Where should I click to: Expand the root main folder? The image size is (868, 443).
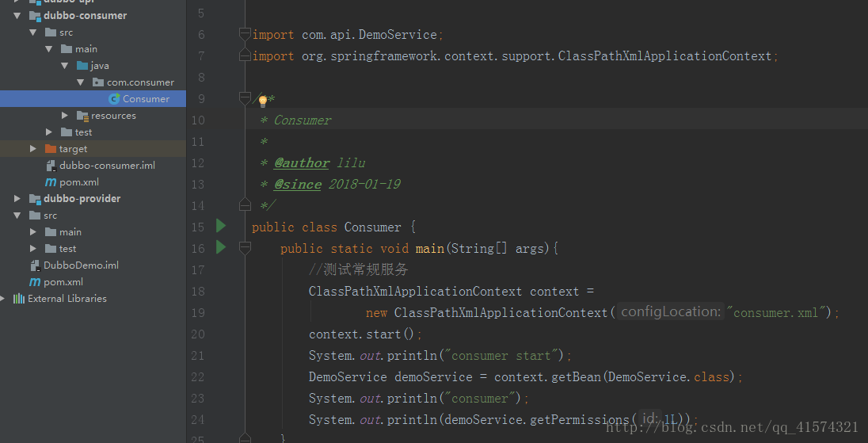33,231
